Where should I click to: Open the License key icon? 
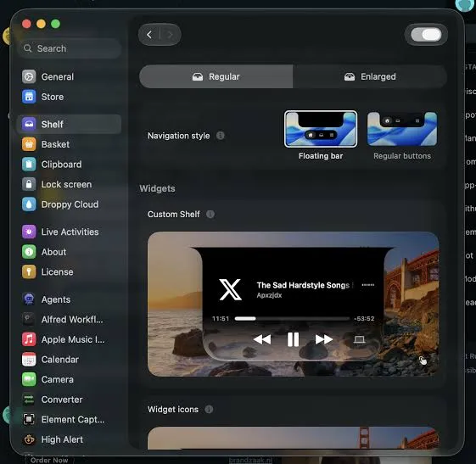click(x=29, y=272)
